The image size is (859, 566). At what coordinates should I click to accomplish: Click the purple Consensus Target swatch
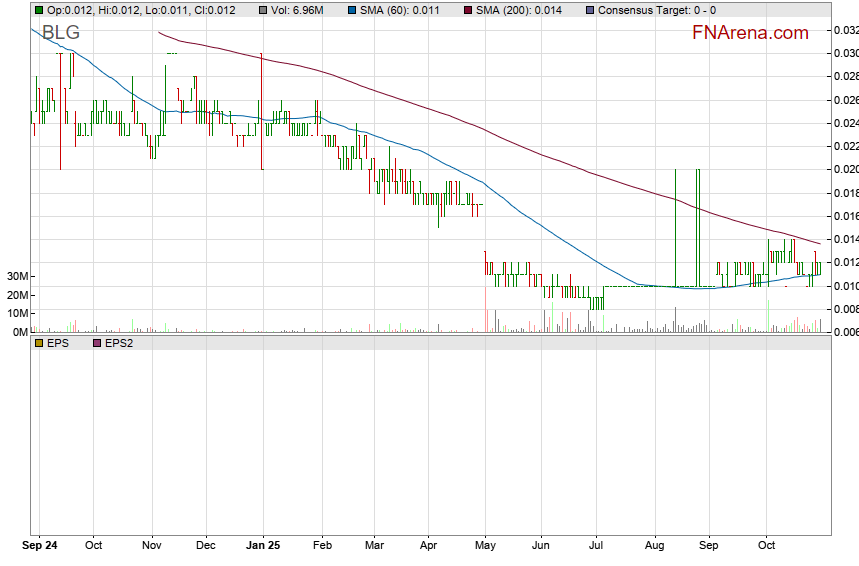(590, 10)
